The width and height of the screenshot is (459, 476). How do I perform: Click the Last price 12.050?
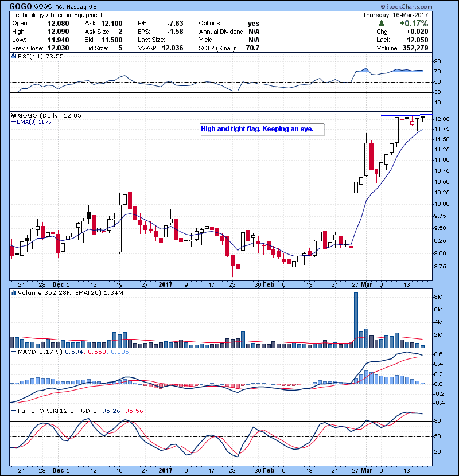(417, 40)
